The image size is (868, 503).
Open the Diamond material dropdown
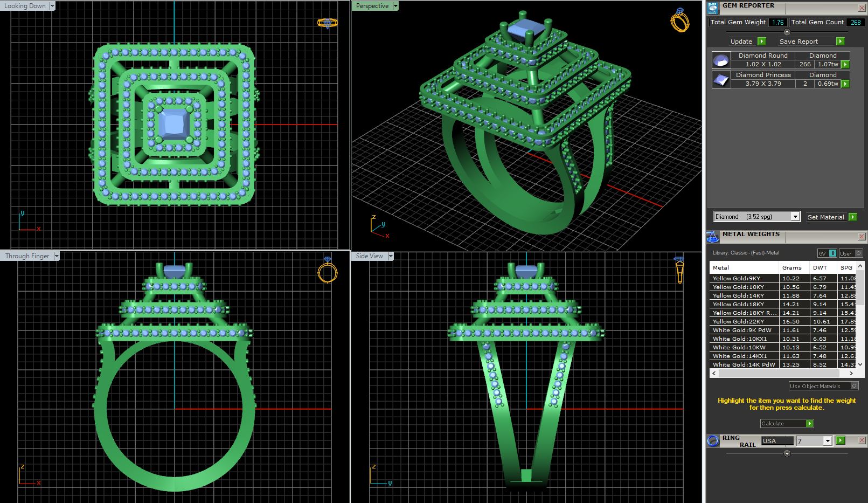[795, 217]
